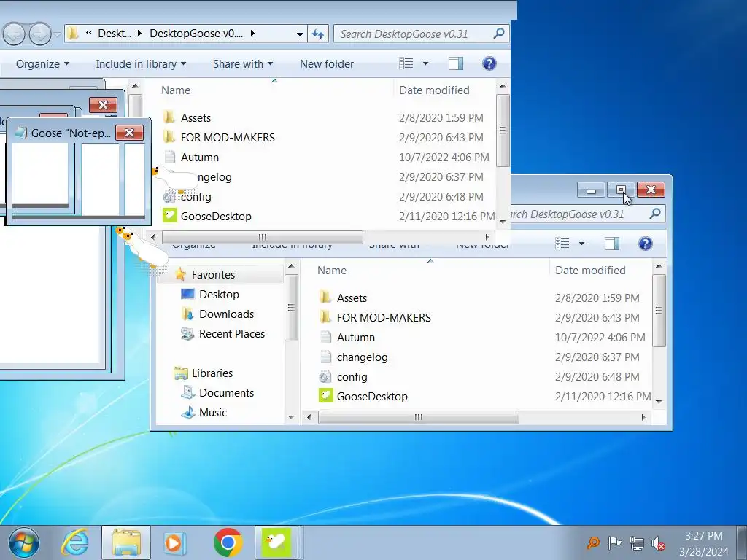Select the Autumn file in top window
The image size is (747, 560).
[x=199, y=157]
